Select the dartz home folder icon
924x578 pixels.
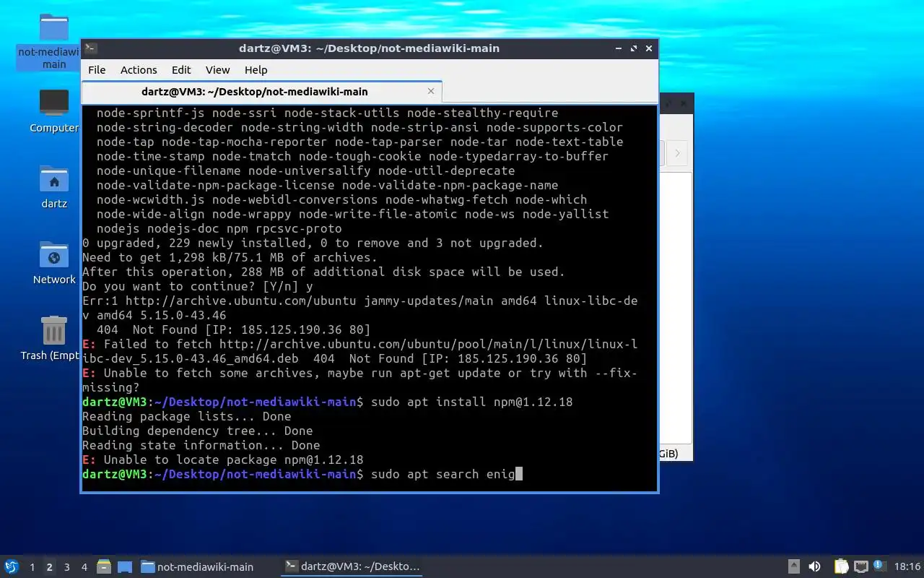53,187
